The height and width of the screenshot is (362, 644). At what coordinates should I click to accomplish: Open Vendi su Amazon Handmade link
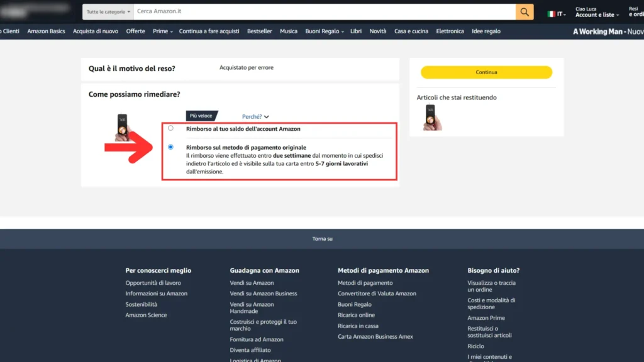[x=252, y=307]
